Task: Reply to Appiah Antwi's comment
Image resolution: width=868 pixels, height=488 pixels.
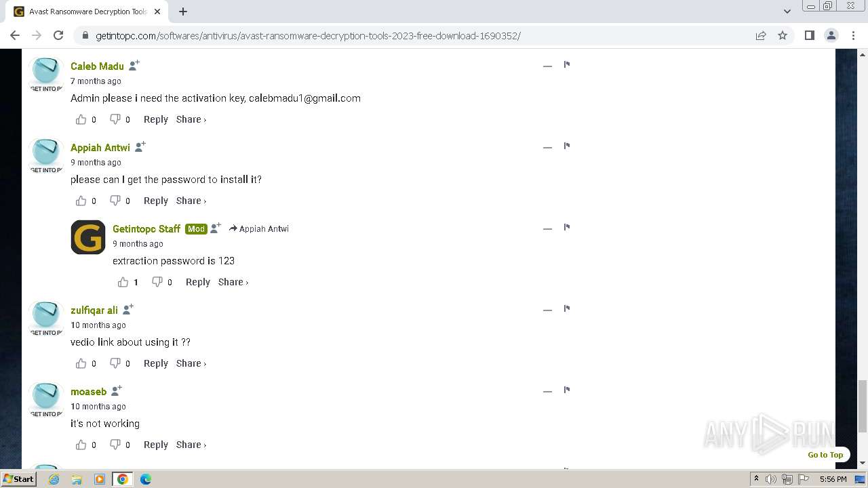Action: click(156, 201)
